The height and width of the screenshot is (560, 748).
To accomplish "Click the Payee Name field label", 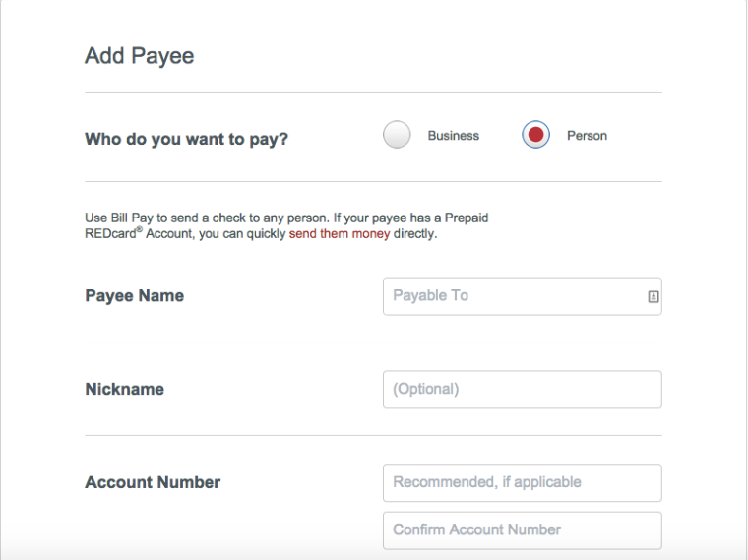I will coord(135,295).
